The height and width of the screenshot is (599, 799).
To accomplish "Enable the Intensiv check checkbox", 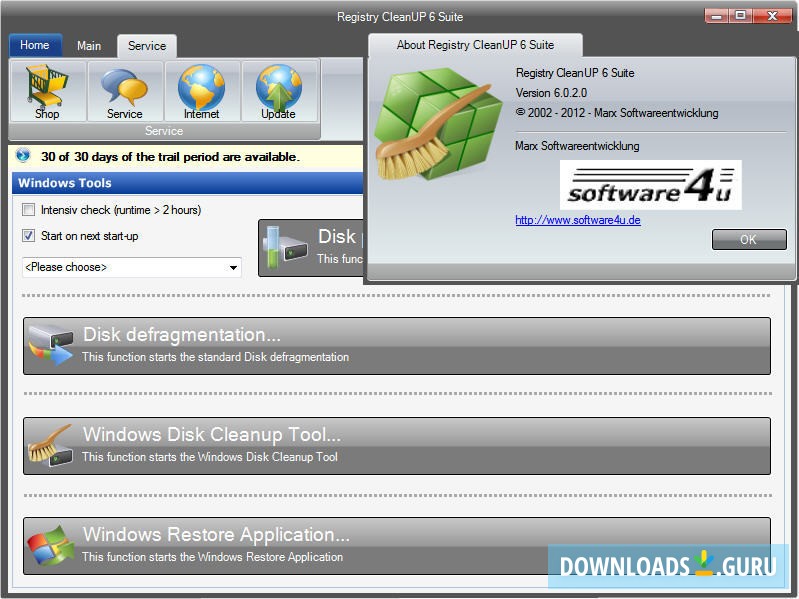I will pos(29,209).
